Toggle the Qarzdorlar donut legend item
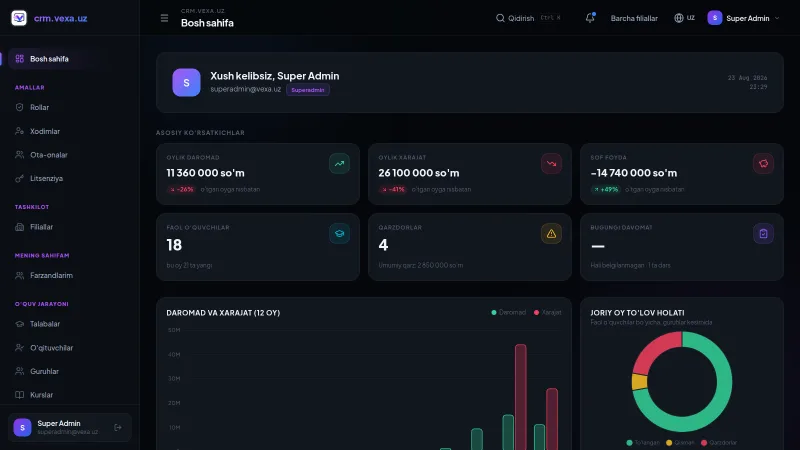 pos(718,443)
